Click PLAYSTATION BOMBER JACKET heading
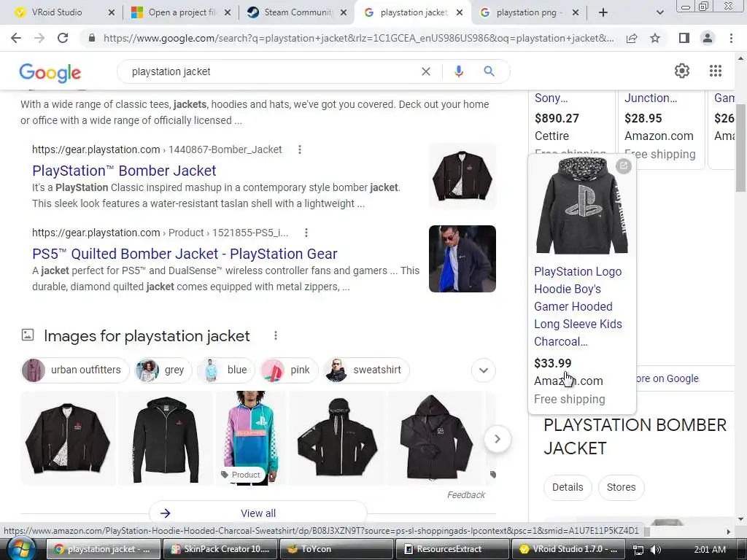The width and height of the screenshot is (747, 560). point(635,436)
